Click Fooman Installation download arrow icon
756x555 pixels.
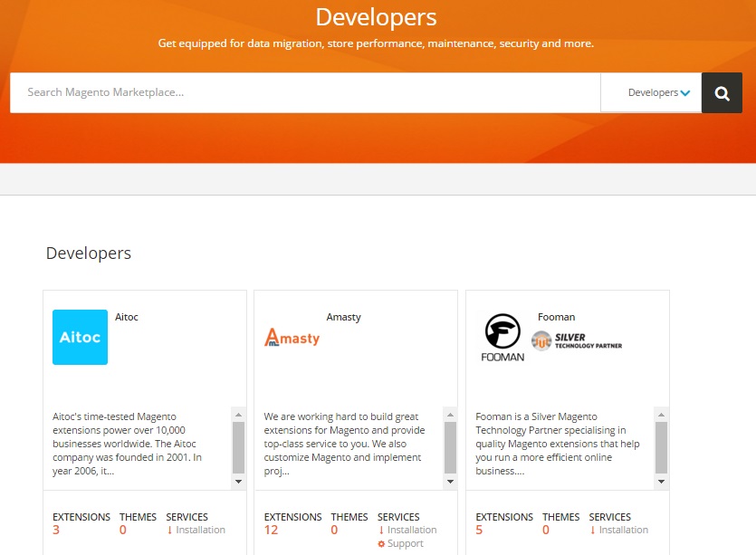point(592,530)
